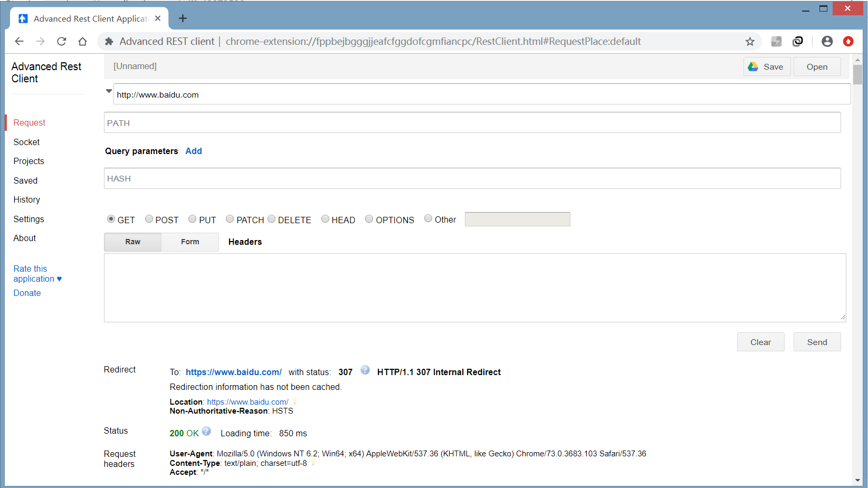
Task: Click the hint bulb after Content-Type header
Action: click(x=313, y=462)
